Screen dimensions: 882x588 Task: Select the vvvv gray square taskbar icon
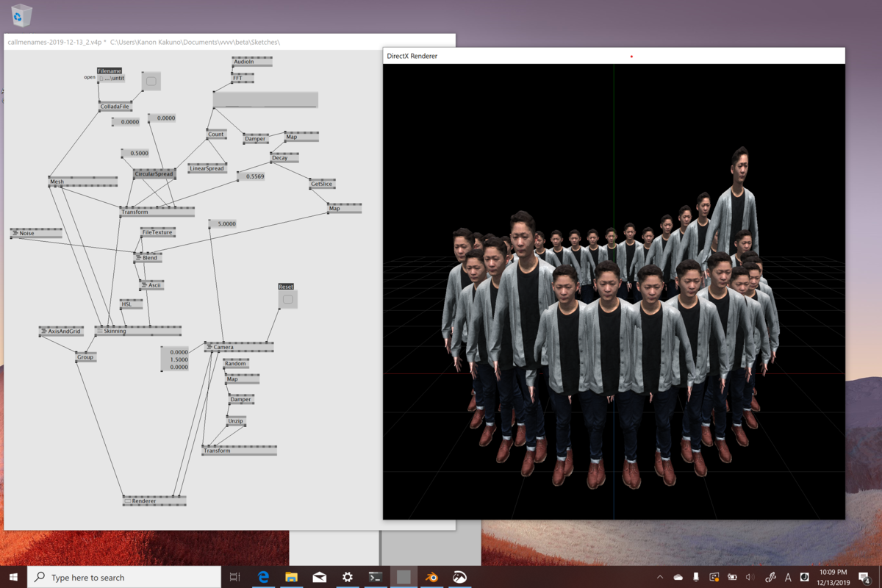coord(403,577)
